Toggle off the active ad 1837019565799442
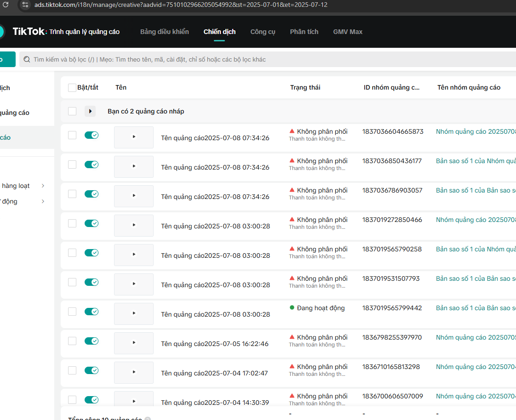Screen dimensions: 516x420 92,312
